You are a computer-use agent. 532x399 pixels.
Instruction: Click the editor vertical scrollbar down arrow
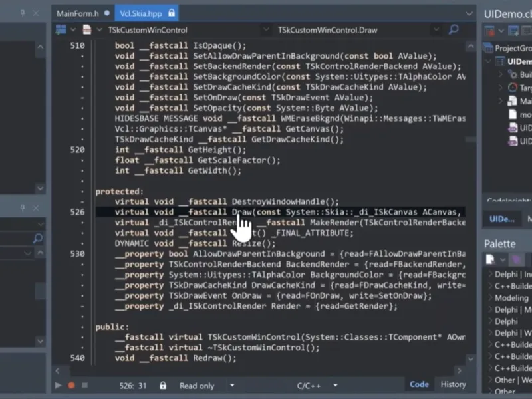click(471, 358)
